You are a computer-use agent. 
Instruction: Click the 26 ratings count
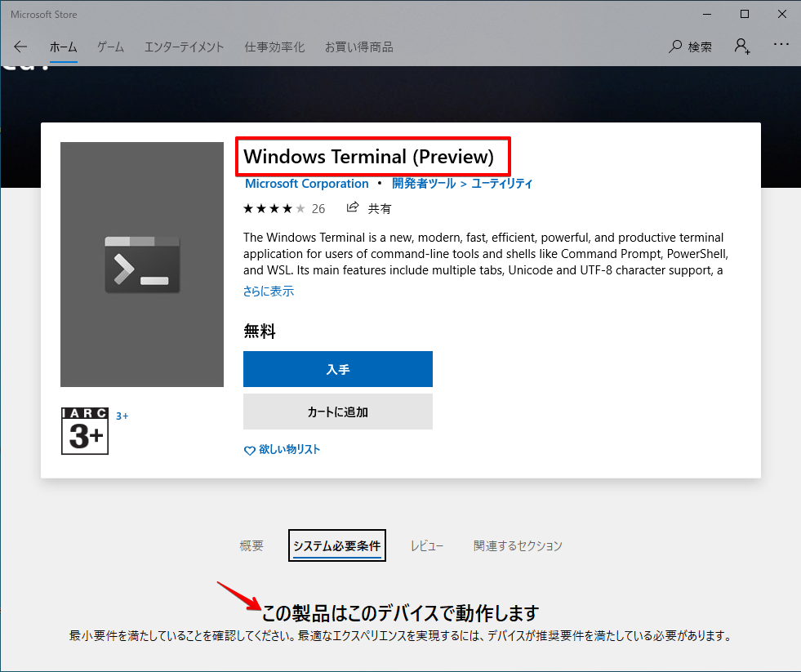(318, 208)
